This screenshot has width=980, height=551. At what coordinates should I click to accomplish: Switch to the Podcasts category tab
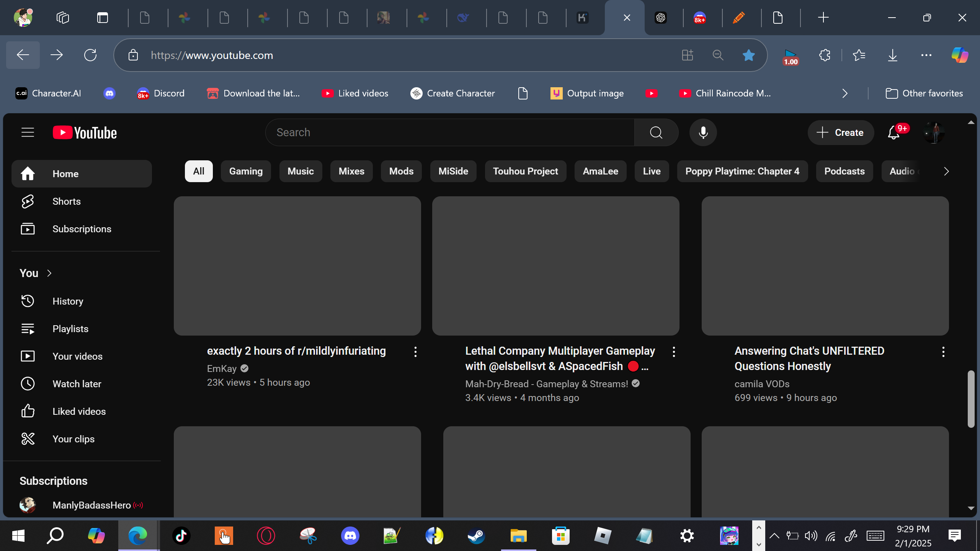click(x=844, y=171)
